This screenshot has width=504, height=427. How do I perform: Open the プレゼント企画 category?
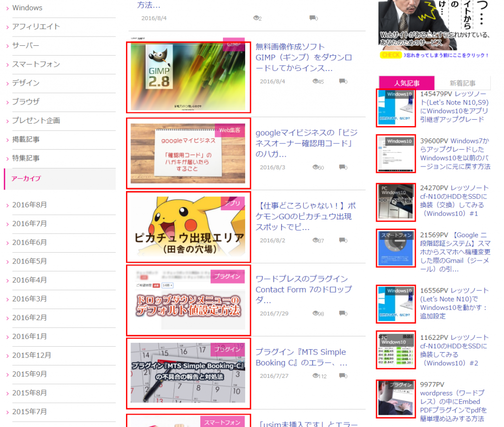[x=36, y=121]
